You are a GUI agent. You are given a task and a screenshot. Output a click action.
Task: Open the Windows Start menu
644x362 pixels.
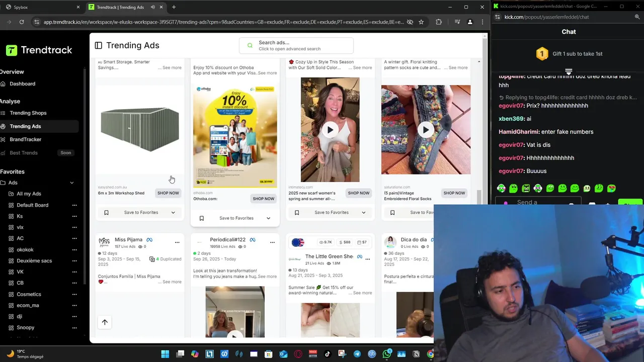pos(165,354)
